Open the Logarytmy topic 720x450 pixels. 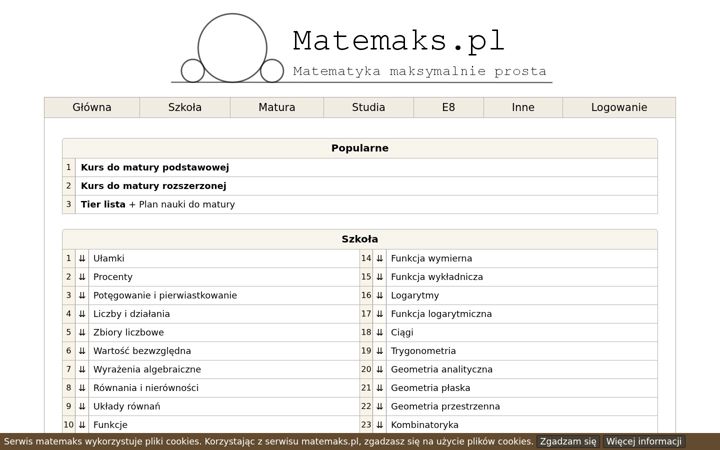click(415, 295)
